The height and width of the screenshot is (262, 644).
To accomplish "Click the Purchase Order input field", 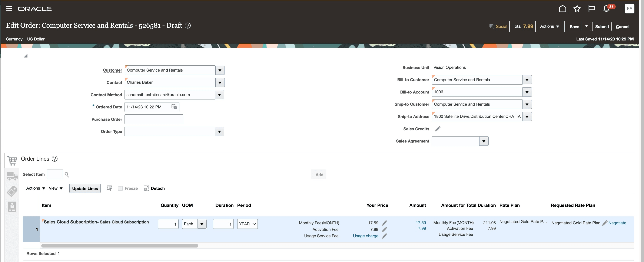I will (154, 119).
